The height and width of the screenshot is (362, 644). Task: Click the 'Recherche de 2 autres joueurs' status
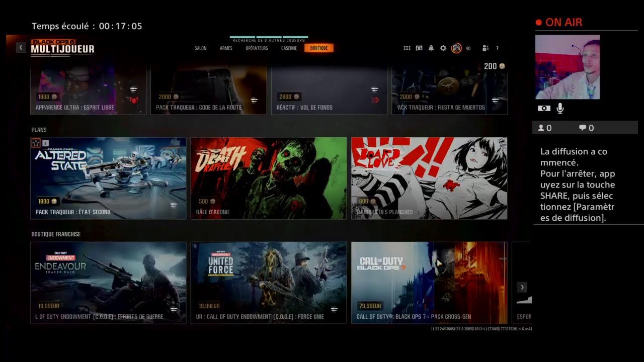(269, 40)
